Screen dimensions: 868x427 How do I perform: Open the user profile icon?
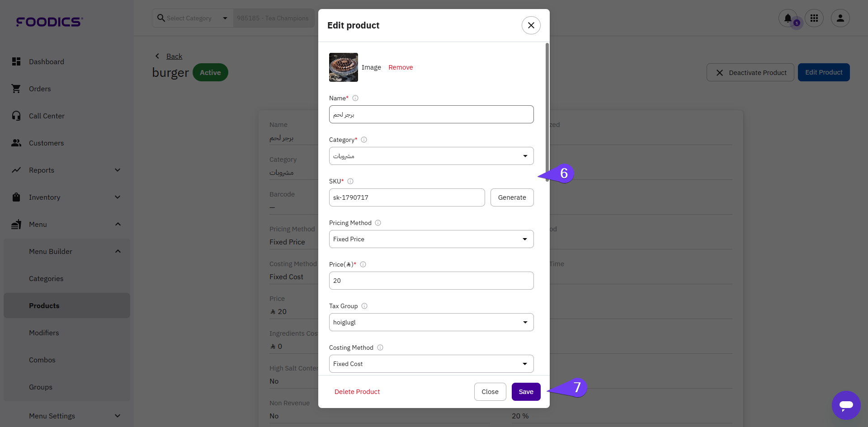840,18
